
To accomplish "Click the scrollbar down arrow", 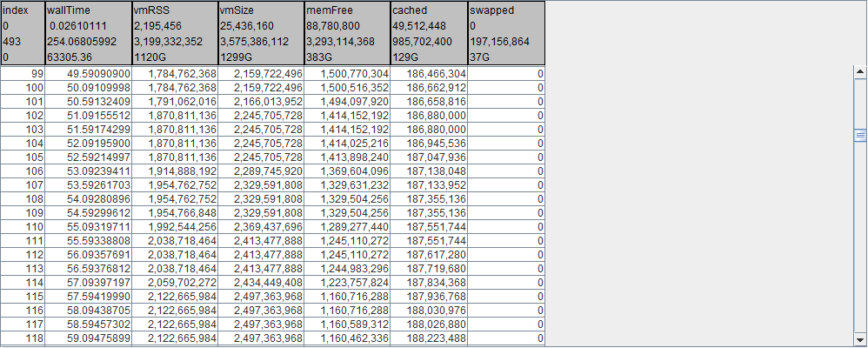I will (x=860, y=339).
